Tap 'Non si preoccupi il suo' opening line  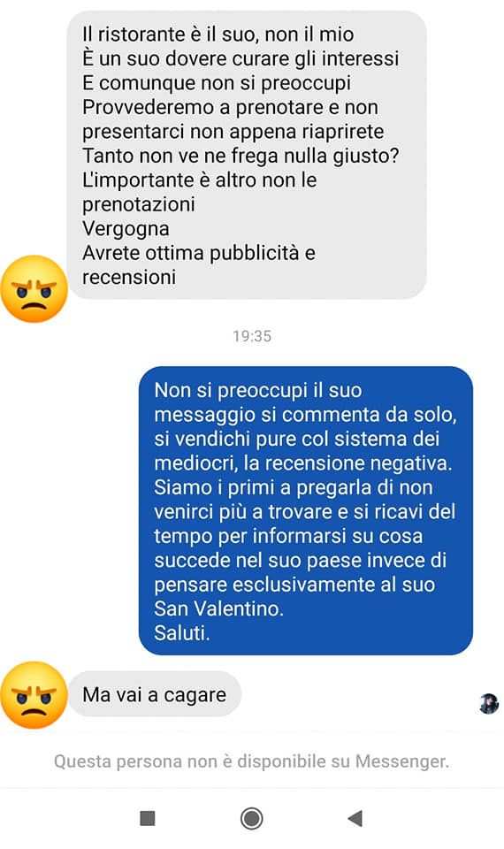click(x=258, y=390)
